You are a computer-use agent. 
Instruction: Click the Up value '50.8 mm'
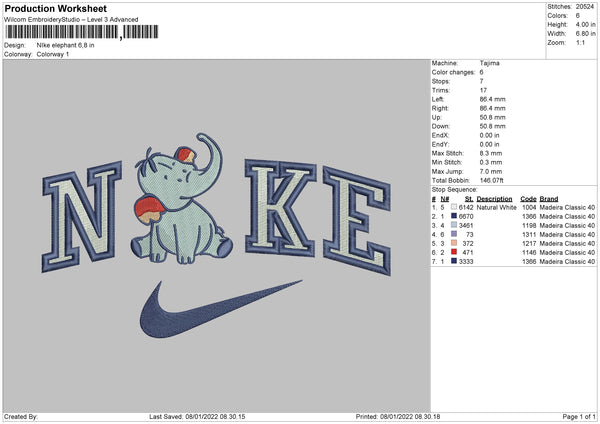492,117
